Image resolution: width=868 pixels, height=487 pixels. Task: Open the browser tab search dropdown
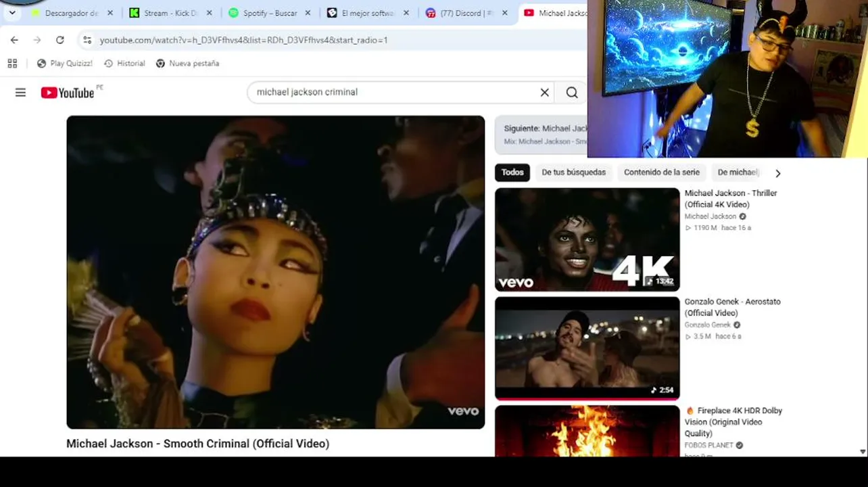point(12,13)
